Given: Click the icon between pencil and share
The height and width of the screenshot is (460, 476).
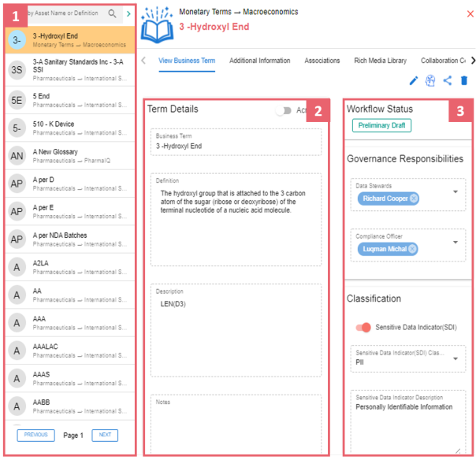Looking at the screenshot, I should tap(430, 80).
